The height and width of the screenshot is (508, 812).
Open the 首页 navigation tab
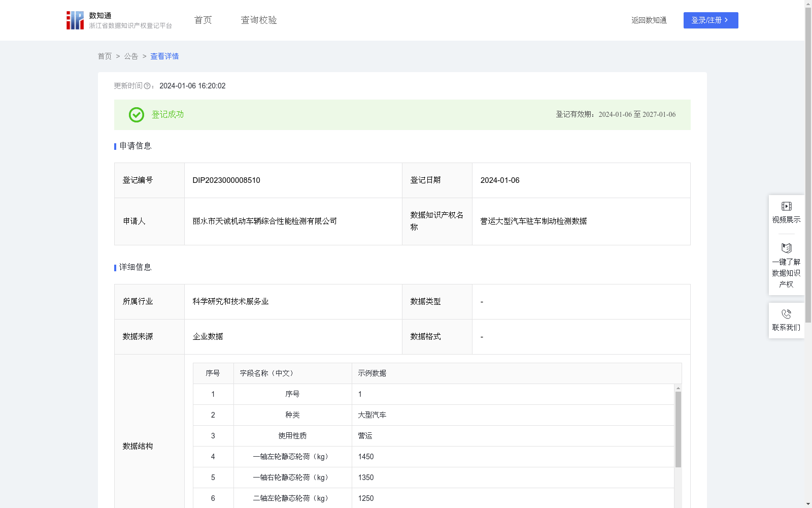tap(203, 20)
